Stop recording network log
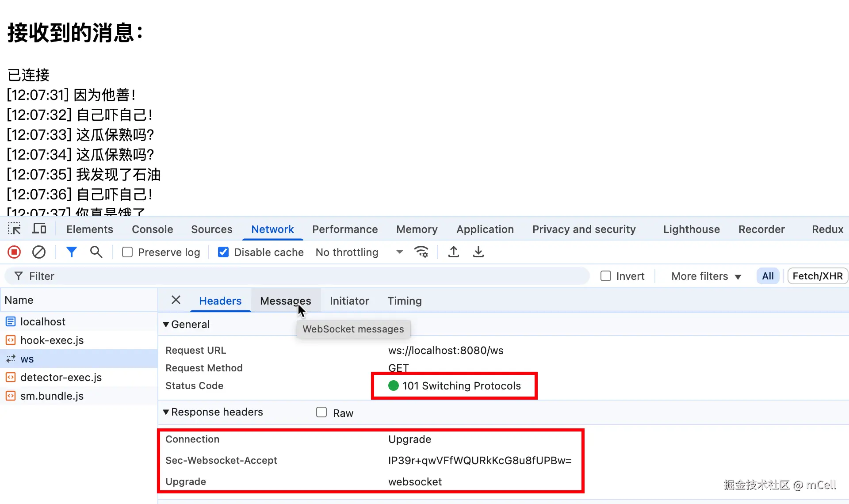849x504 pixels. (x=14, y=252)
